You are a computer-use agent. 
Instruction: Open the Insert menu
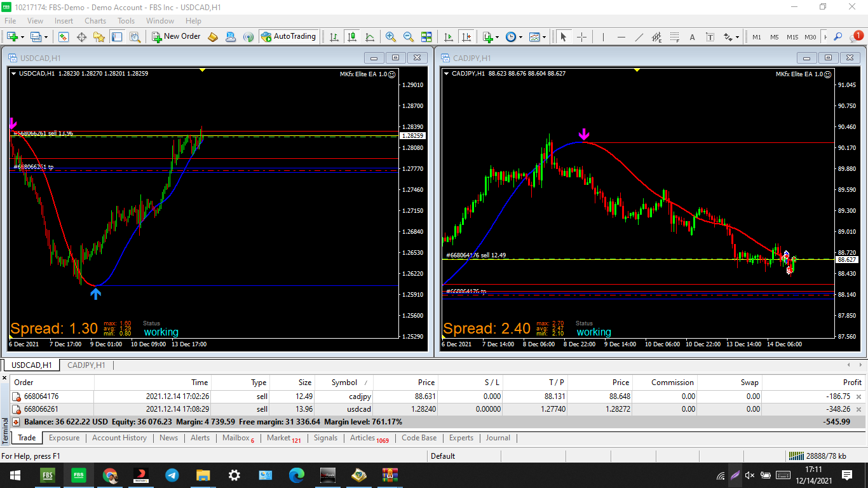(64, 21)
